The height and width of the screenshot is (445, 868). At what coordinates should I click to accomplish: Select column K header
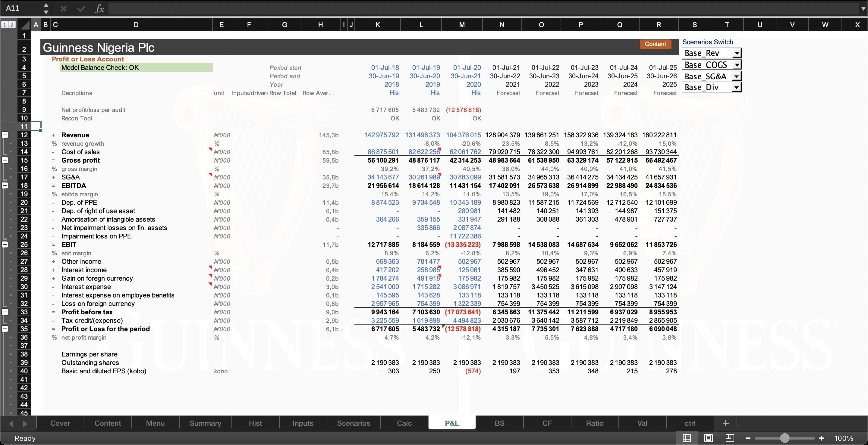377,25
